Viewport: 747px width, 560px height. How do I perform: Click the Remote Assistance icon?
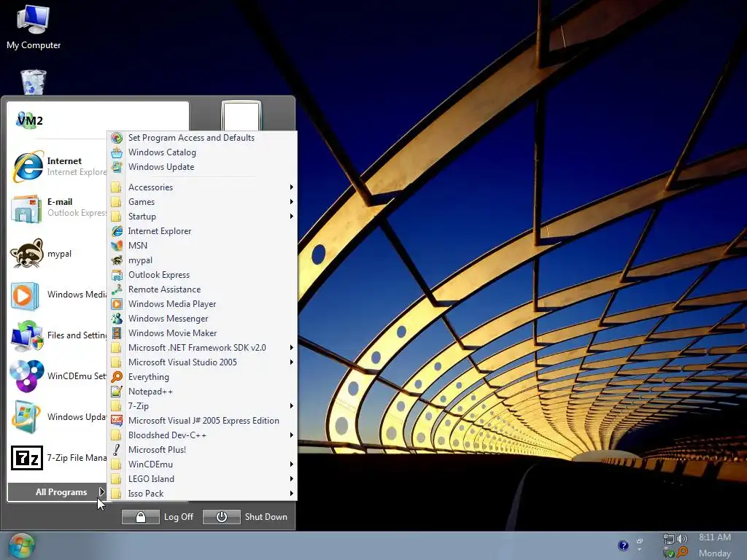(x=117, y=289)
